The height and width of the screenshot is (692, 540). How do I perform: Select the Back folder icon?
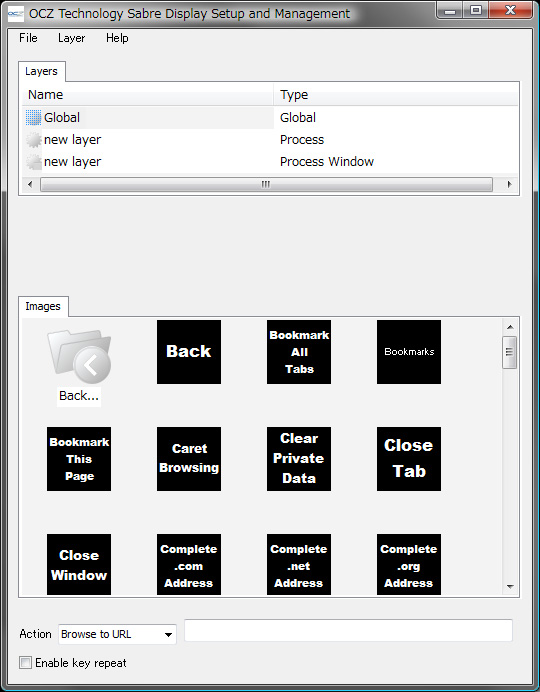coord(79,357)
